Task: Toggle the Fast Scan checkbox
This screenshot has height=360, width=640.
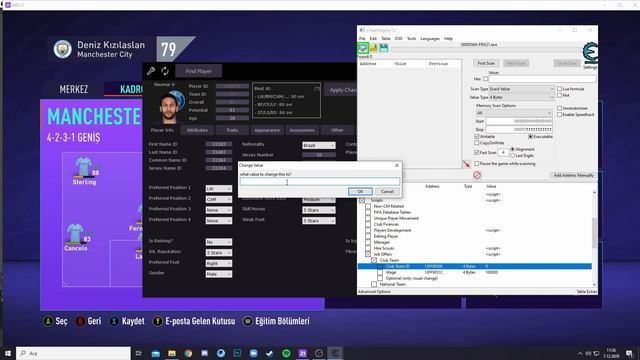Action: tap(476, 152)
